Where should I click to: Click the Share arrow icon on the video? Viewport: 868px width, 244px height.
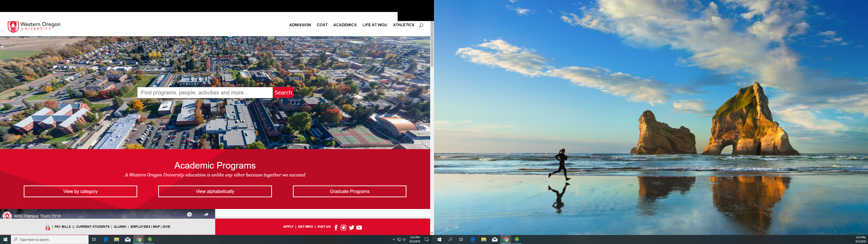(206, 214)
